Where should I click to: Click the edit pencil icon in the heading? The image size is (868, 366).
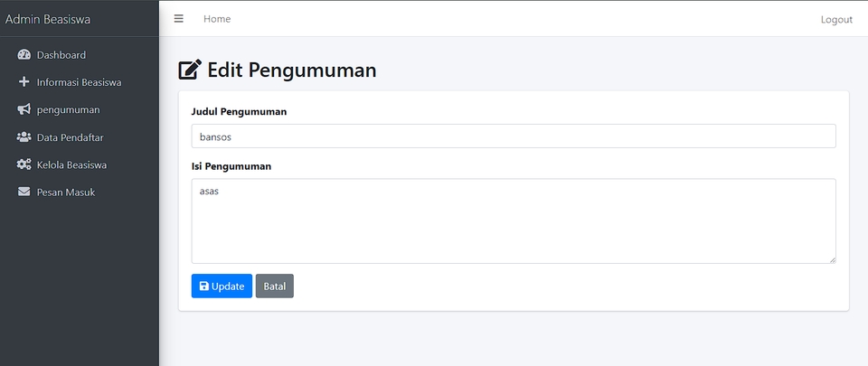190,70
